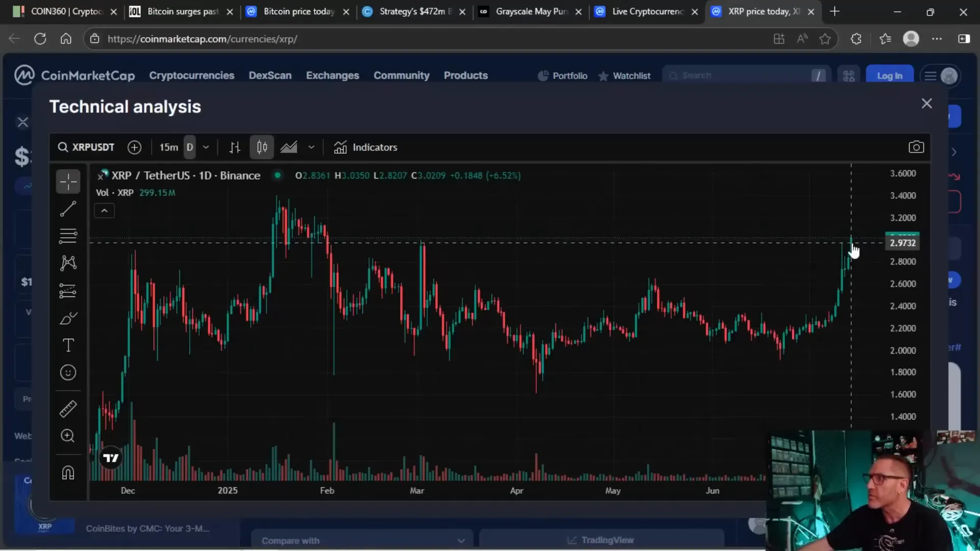
Task: Select the crosshair cursor tool
Action: 68,182
